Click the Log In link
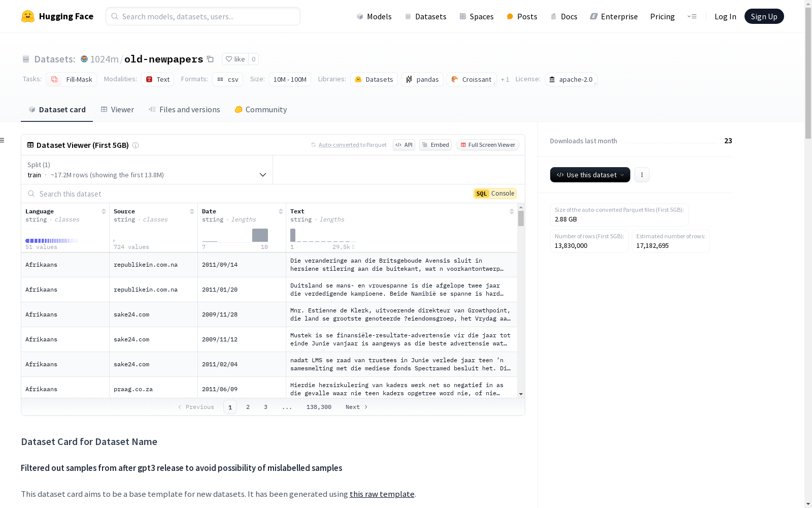 coord(725,16)
